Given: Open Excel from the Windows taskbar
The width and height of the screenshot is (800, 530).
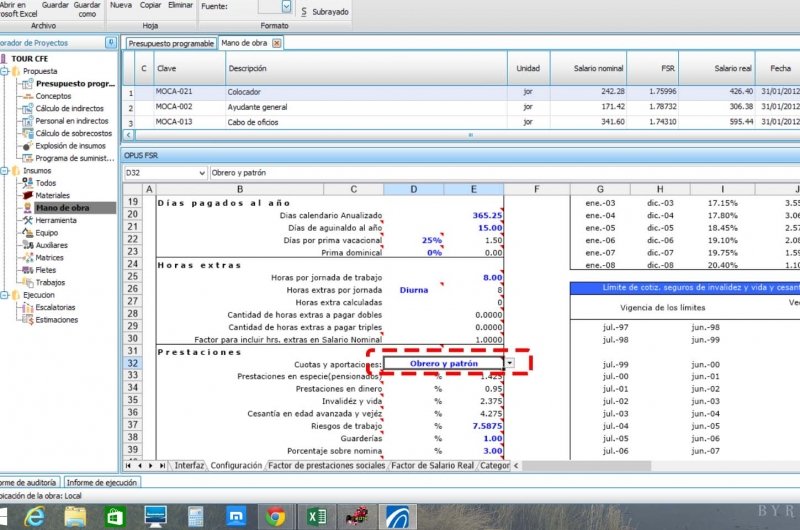Looking at the screenshot, I should [316, 516].
